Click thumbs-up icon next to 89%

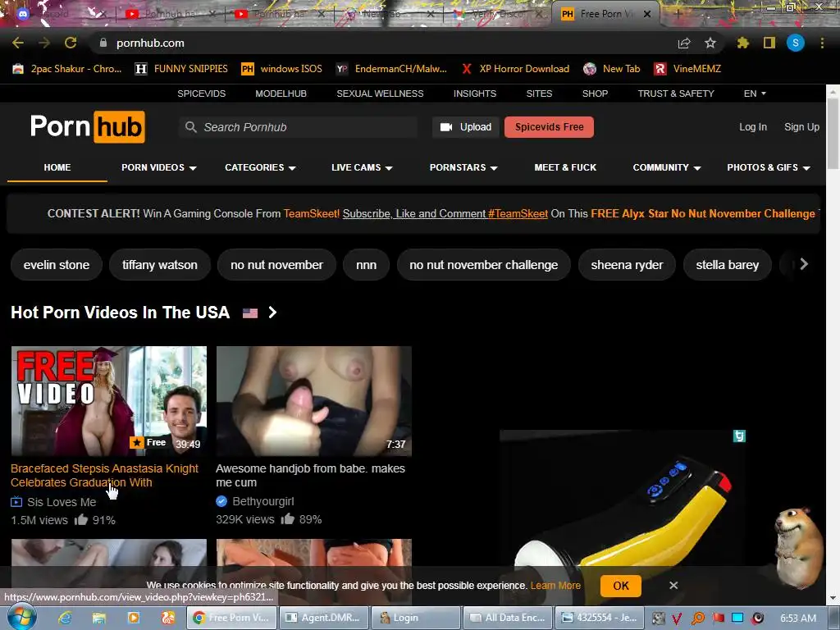click(288, 518)
